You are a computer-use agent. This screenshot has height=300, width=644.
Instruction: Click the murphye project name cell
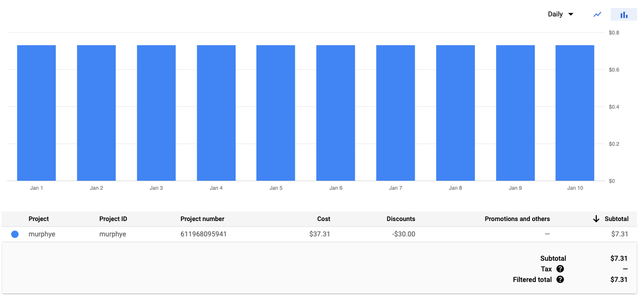click(42, 234)
